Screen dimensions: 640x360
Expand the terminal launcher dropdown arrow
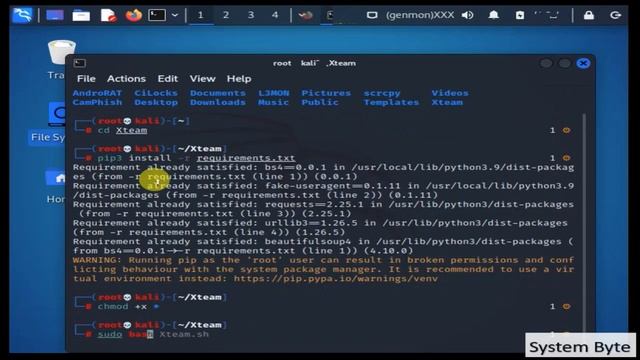175,16
